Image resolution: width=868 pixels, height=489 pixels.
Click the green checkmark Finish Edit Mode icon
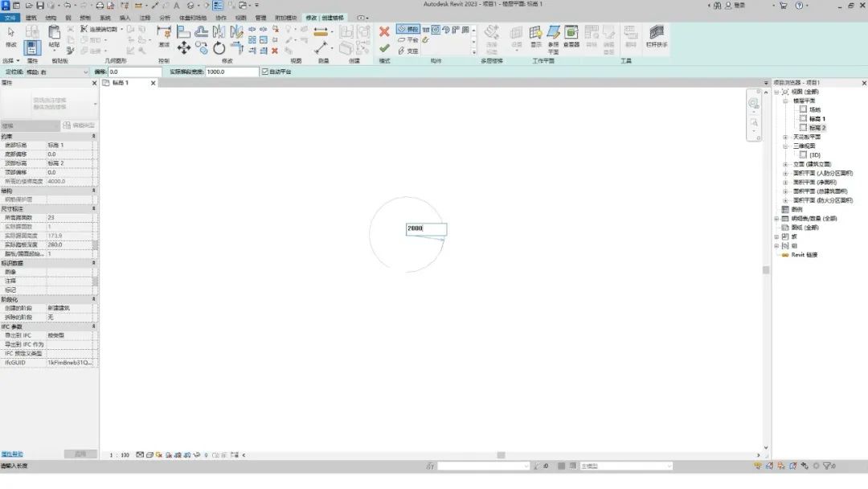coord(384,48)
